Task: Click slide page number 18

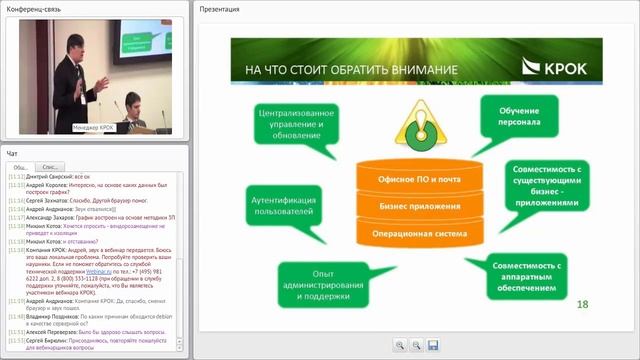Action: tap(582, 304)
